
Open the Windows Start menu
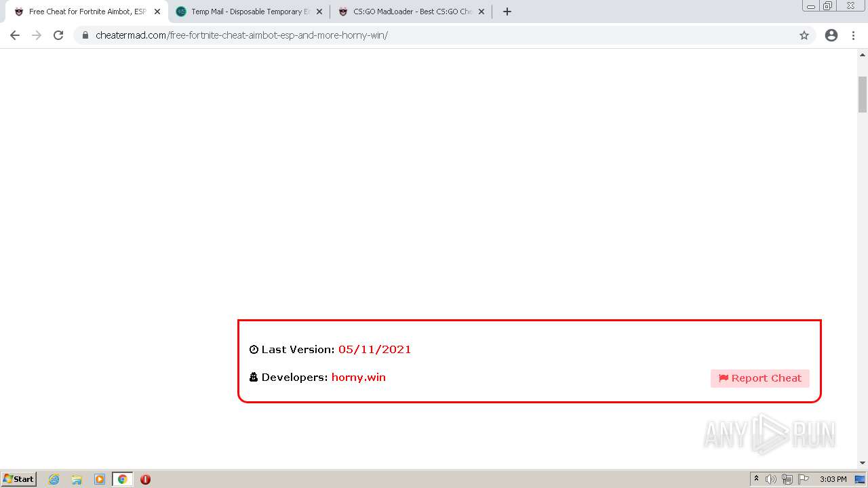[19, 479]
